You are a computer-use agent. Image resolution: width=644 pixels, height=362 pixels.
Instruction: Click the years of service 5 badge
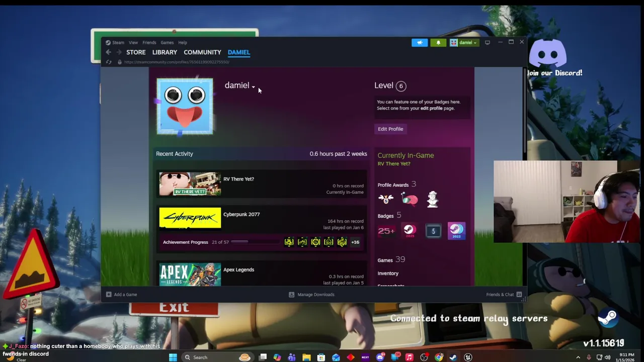pos(433,231)
